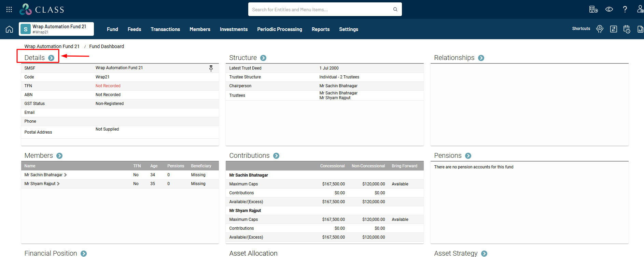The image size is (644, 257).
Task: Click Wrap Automation Fund 21 breadcrumb
Action: point(52,46)
